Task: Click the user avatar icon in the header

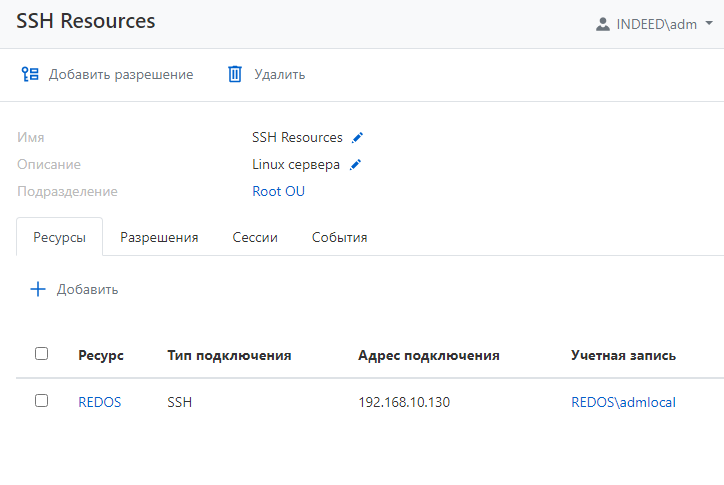Action: (x=603, y=25)
